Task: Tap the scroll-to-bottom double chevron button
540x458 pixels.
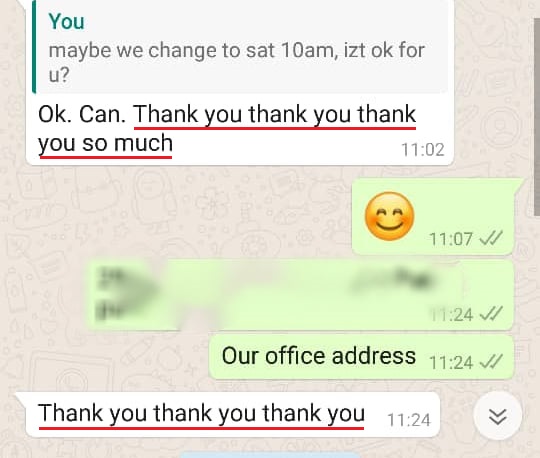Action: pyautogui.click(x=498, y=416)
